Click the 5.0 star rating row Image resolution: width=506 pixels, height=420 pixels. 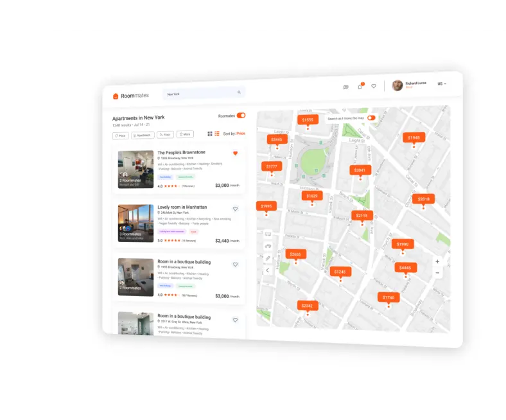tap(177, 241)
